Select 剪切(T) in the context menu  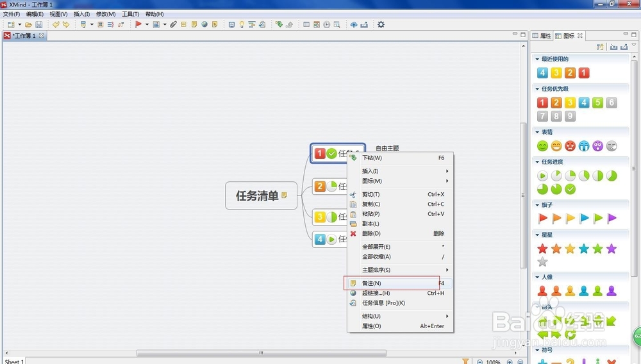[x=400, y=194]
